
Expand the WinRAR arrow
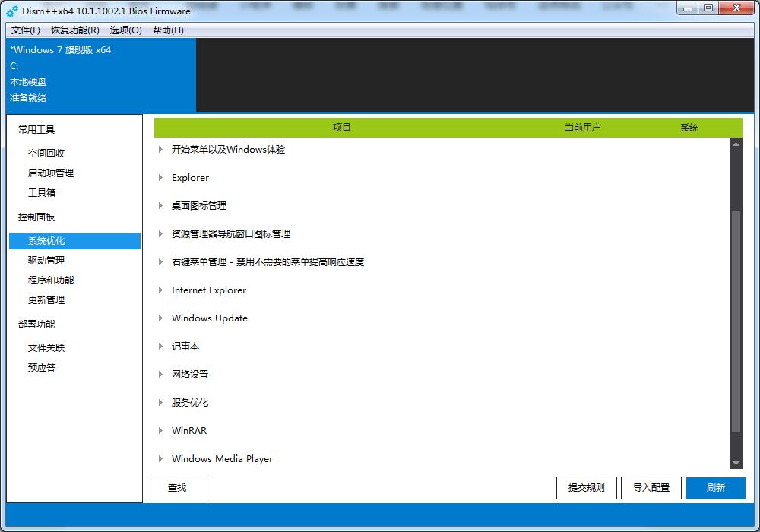pyautogui.click(x=160, y=430)
